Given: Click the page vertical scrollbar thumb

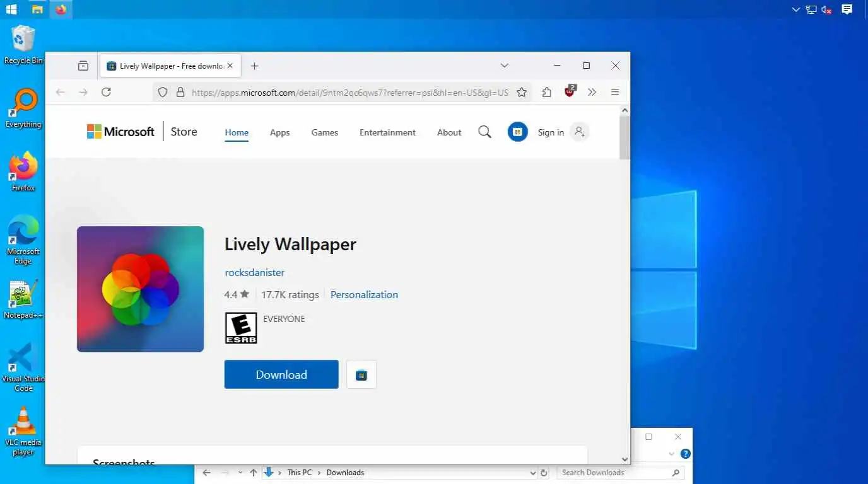Looking at the screenshot, I should tap(625, 137).
